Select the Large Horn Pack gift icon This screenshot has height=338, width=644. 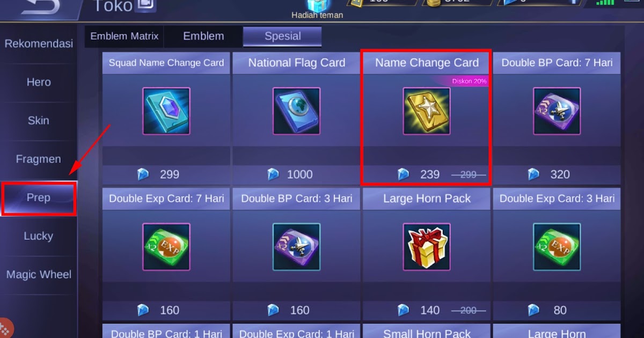(x=427, y=247)
